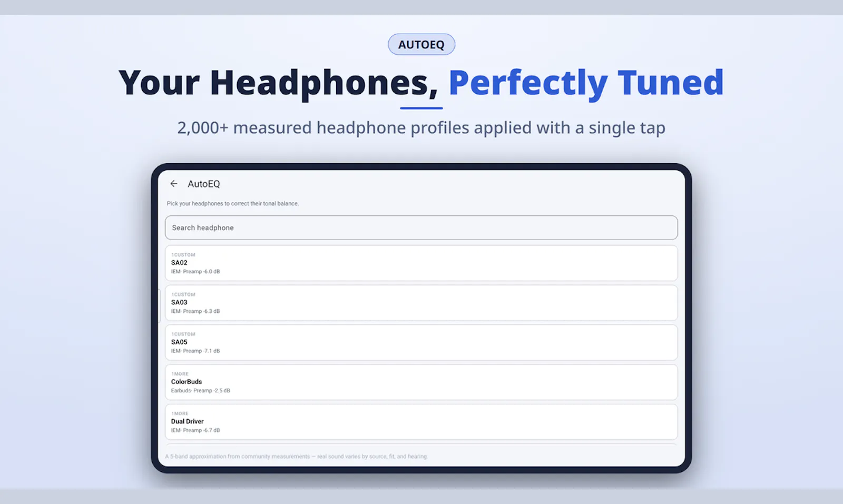Click the "2,000+ measured headphone profiles" subtitle
The width and height of the screenshot is (843, 504).
[x=421, y=128]
